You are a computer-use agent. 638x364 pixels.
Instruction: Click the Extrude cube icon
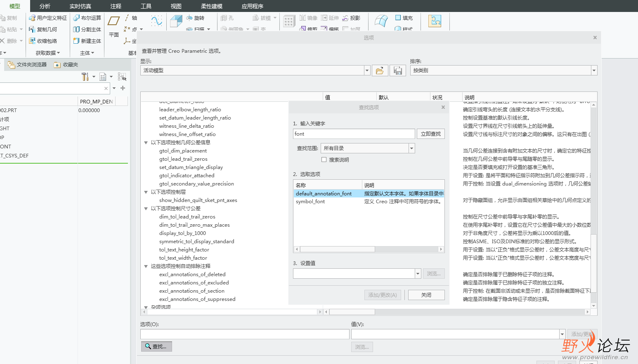[x=176, y=21]
